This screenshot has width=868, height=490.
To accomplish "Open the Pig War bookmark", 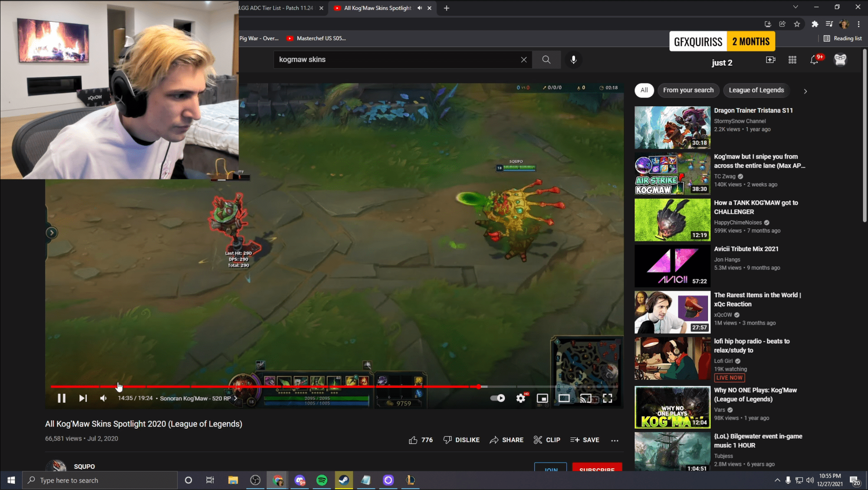I will (x=259, y=38).
